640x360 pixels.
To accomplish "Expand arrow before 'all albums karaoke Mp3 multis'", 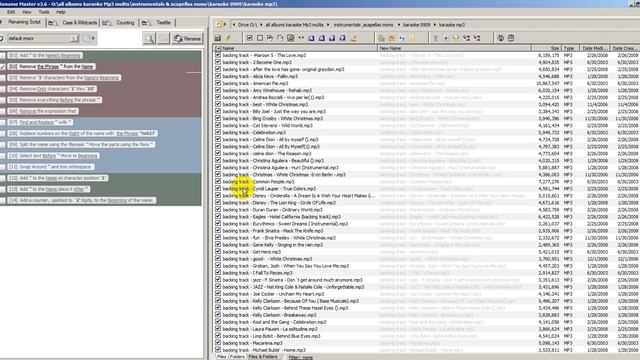I will [261, 24].
